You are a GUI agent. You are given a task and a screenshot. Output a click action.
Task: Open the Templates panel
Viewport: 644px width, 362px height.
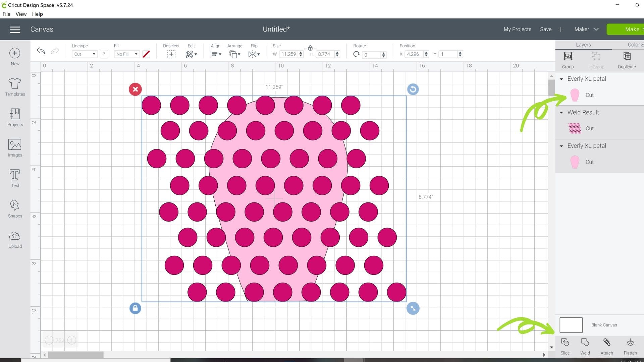pyautogui.click(x=15, y=86)
